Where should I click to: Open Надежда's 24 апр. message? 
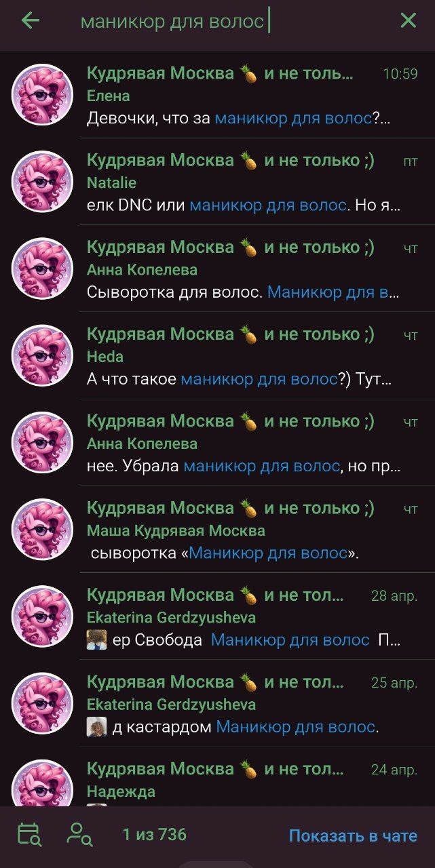217,776
